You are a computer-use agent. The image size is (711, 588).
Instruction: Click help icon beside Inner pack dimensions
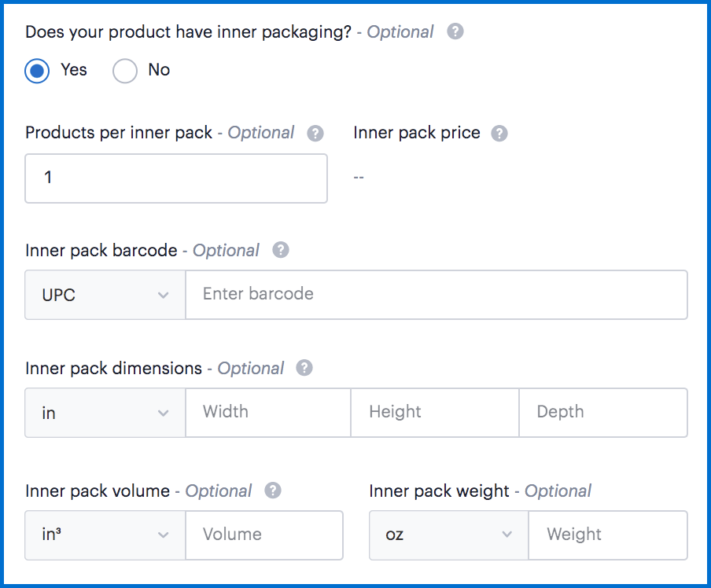[304, 368]
